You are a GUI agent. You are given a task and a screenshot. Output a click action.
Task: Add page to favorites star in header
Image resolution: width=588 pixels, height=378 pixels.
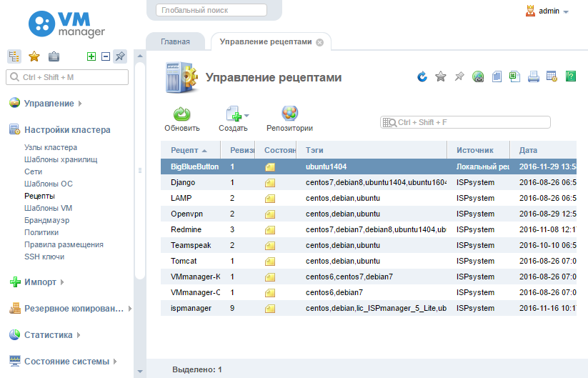coord(441,77)
